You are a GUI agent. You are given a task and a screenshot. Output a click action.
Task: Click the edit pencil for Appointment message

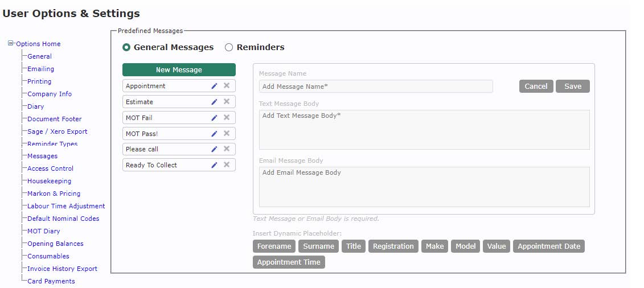point(214,86)
